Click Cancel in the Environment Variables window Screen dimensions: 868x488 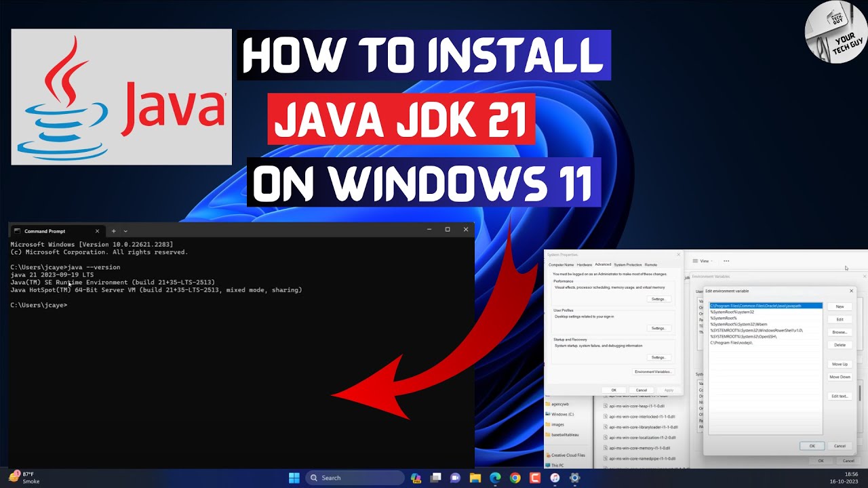click(x=848, y=461)
